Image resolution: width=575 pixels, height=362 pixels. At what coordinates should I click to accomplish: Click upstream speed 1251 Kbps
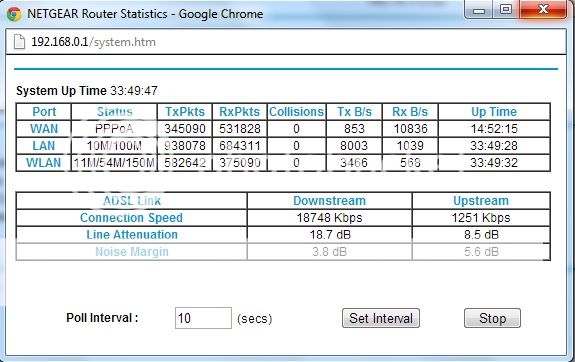click(x=481, y=217)
